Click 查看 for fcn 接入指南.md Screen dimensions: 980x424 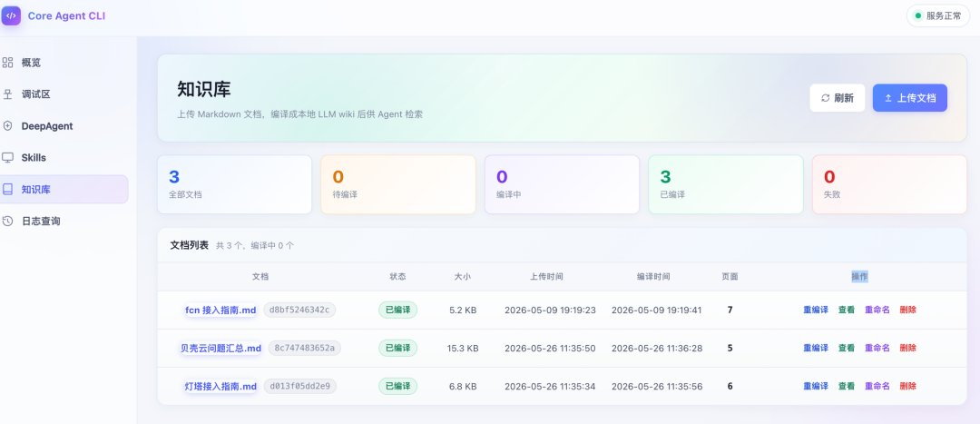tap(847, 310)
